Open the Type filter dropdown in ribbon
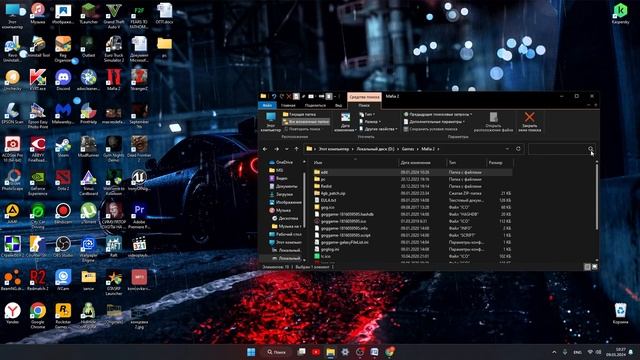 coord(366,114)
